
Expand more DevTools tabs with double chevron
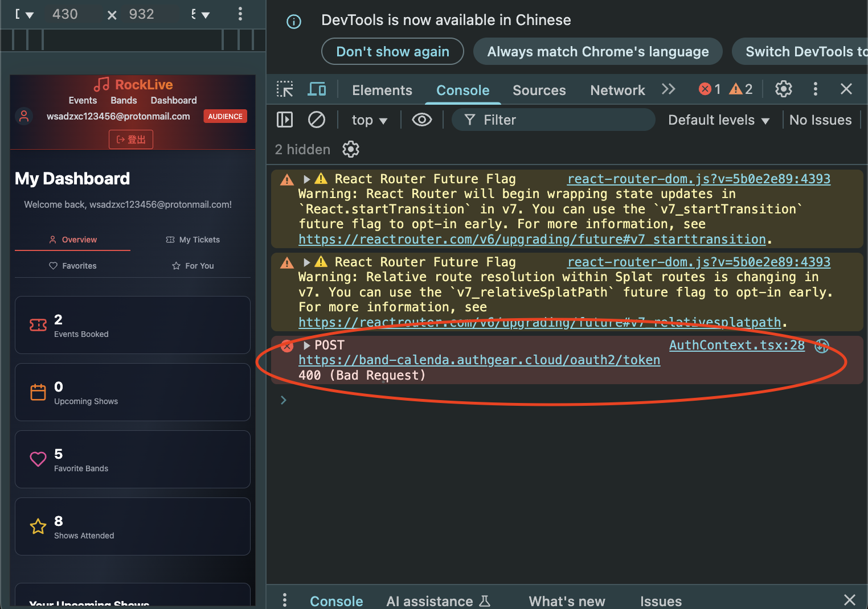click(x=669, y=89)
